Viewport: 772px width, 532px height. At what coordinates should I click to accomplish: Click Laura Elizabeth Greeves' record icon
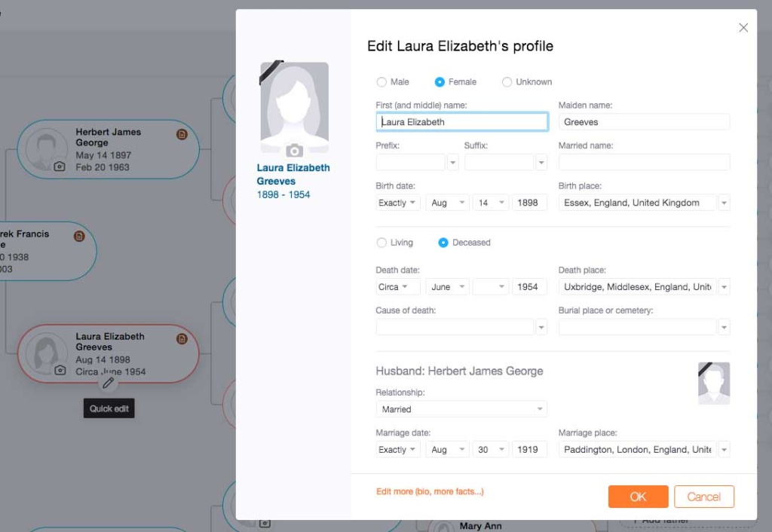pos(182,339)
